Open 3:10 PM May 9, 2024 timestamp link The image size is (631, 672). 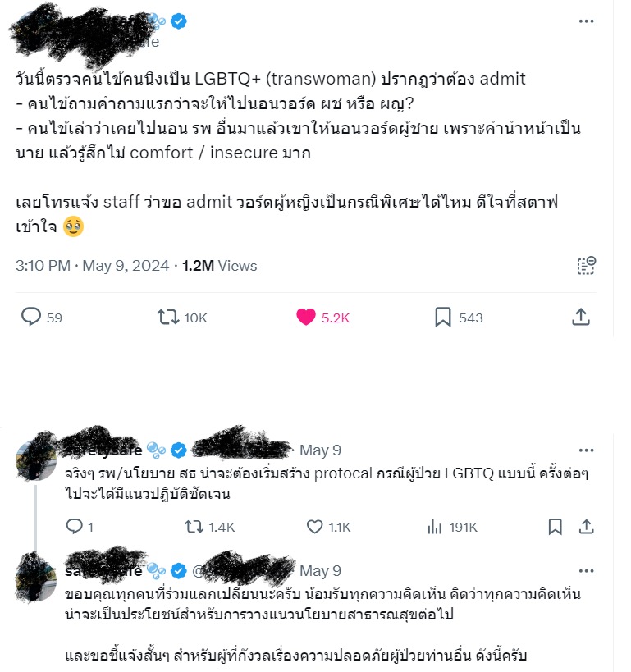click(92, 266)
